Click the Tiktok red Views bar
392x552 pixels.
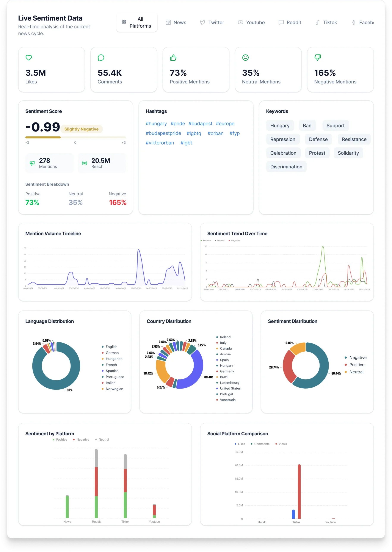click(299, 491)
